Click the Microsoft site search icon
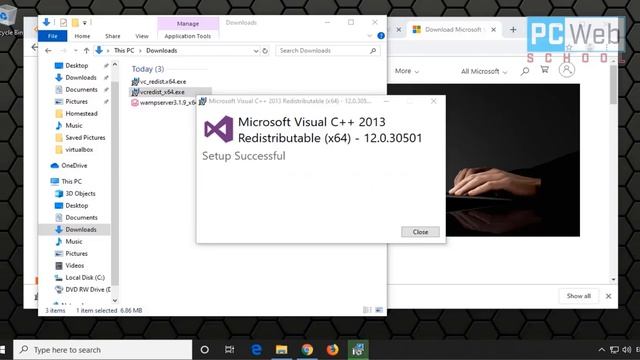640x360 pixels. coord(525,71)
